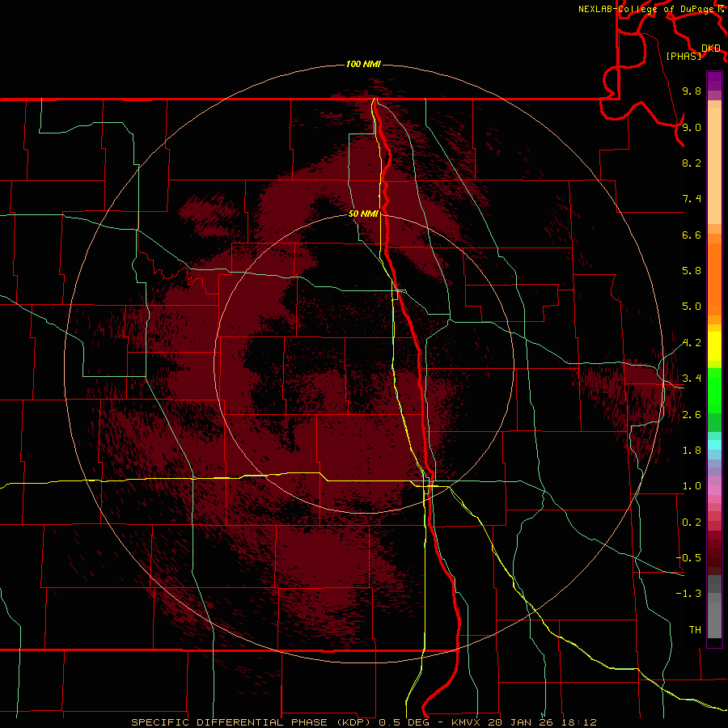Click the 2.6 scale value
The image size is (728, 728).
point(692,415)
